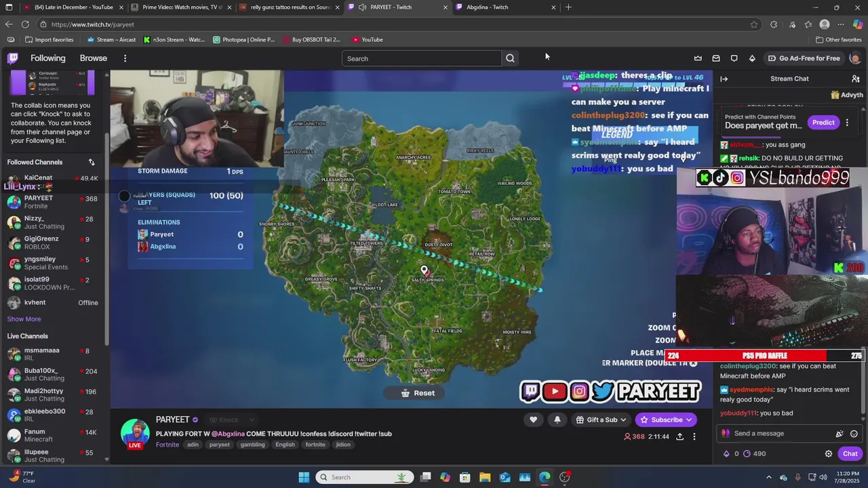Open the Browse page
The image size is (868, 488).
coord(94,58)
